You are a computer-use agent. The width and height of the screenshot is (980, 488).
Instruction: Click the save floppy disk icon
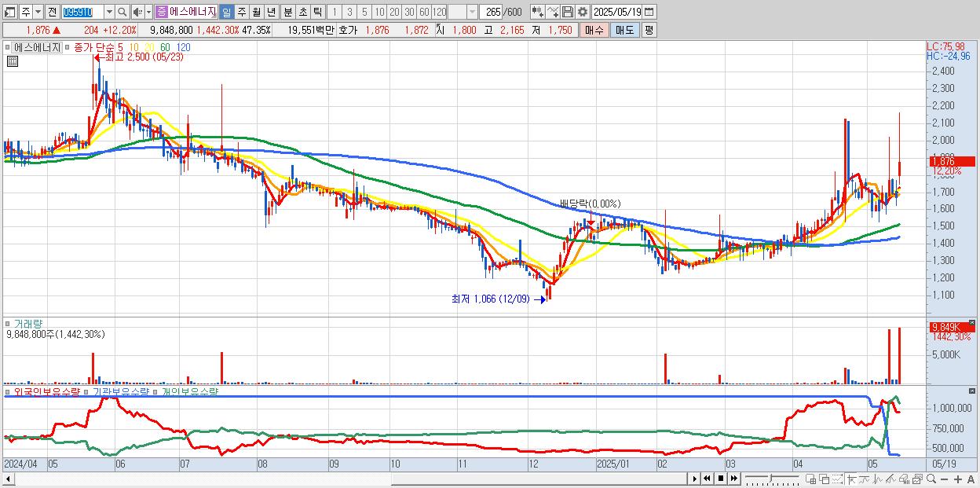pyautogui.click(x=568, y=13)
